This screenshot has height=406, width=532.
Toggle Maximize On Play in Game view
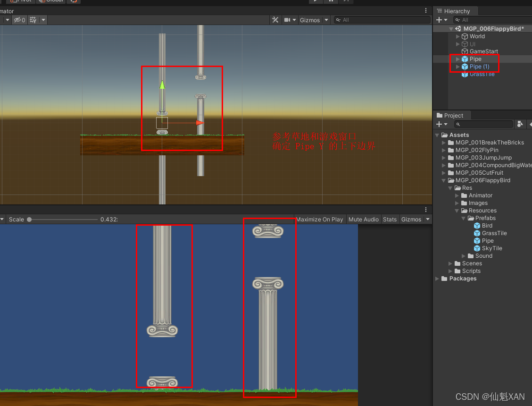(320, 220)
